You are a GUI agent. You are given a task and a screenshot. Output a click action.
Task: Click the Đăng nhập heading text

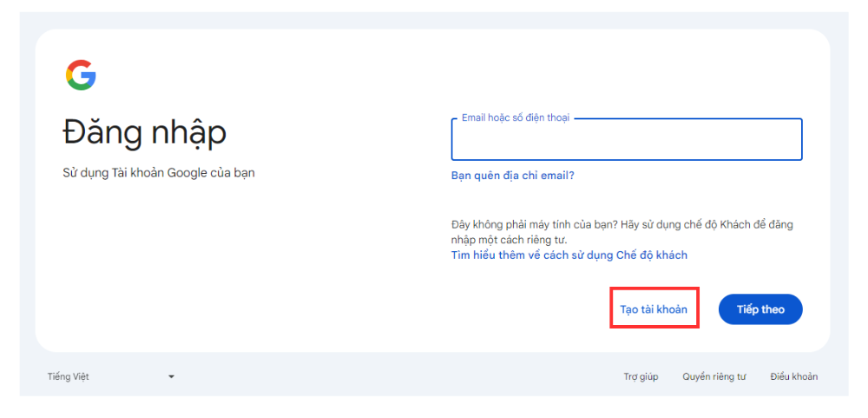[144, 134]
